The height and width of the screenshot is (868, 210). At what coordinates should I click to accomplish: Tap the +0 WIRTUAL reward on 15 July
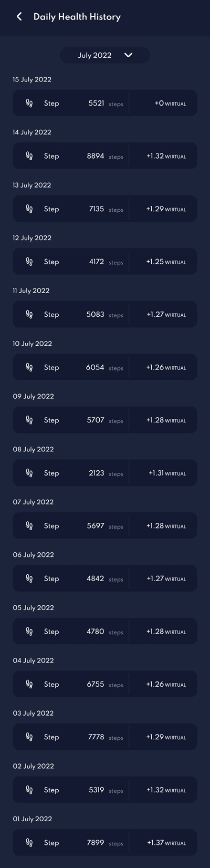[170, 104]
